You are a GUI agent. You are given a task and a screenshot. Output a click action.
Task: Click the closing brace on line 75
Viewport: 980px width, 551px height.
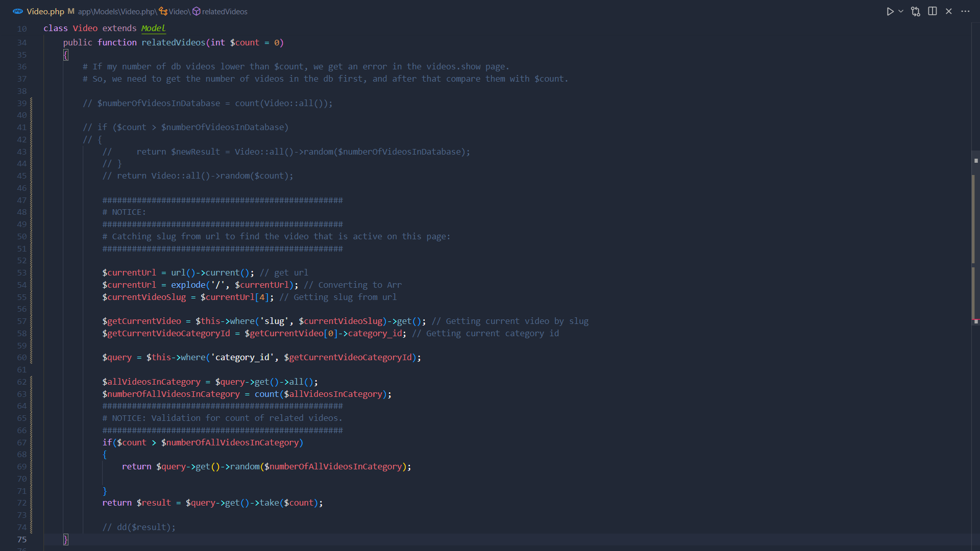coord(65,539)
